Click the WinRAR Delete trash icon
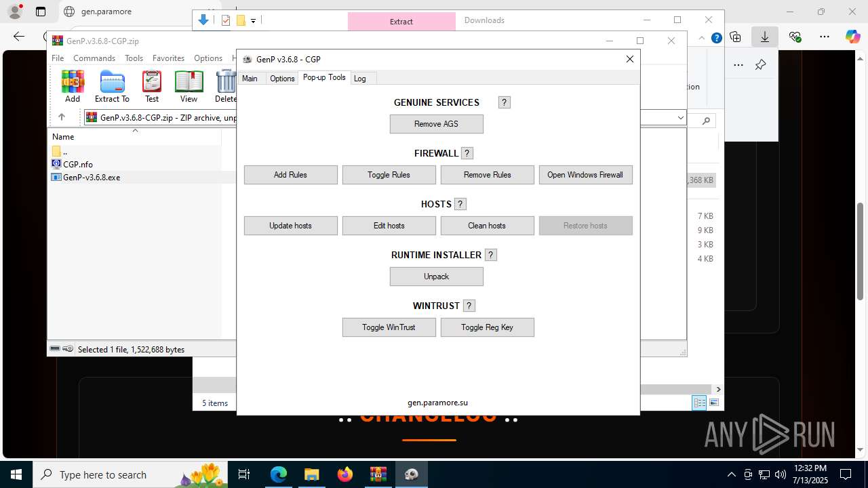 226,87
